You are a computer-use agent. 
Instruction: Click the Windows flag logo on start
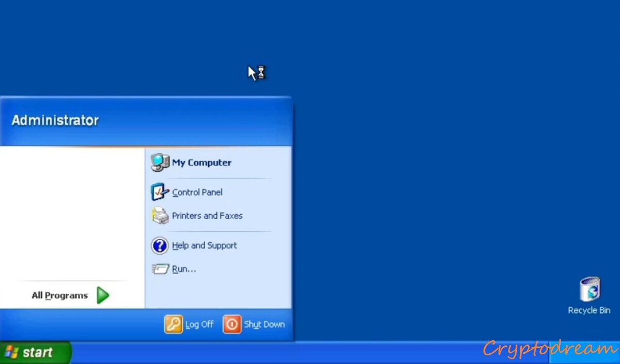12,353
